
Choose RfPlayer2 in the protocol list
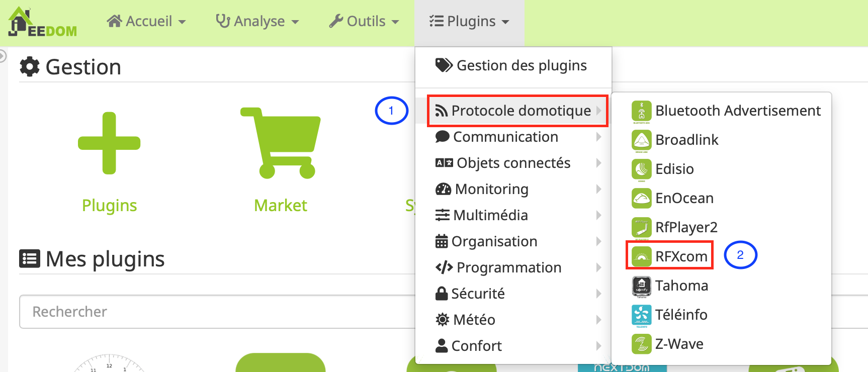(686, 227)
